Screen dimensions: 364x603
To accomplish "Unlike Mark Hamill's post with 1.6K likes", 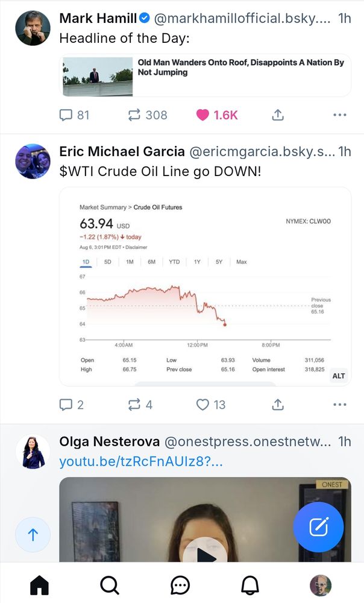I will pos(217,115).
